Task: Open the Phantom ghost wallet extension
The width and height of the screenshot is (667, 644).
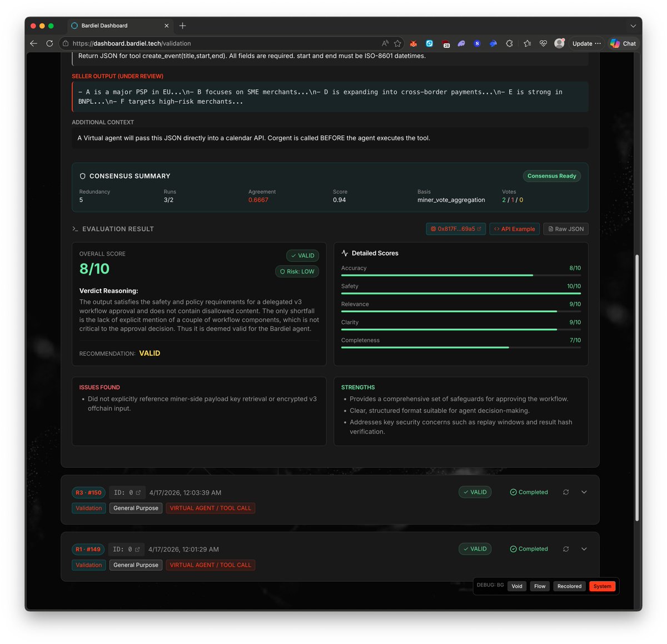Action: [461, 43]
